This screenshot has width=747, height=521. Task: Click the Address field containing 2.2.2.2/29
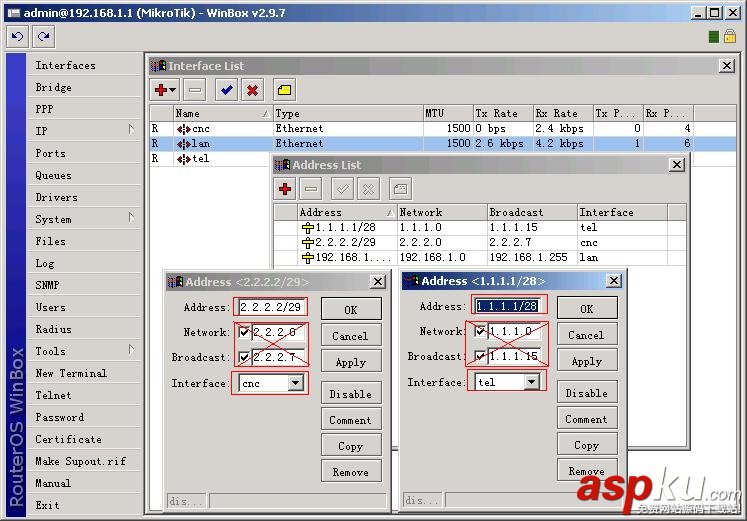[x=271, y=307]
